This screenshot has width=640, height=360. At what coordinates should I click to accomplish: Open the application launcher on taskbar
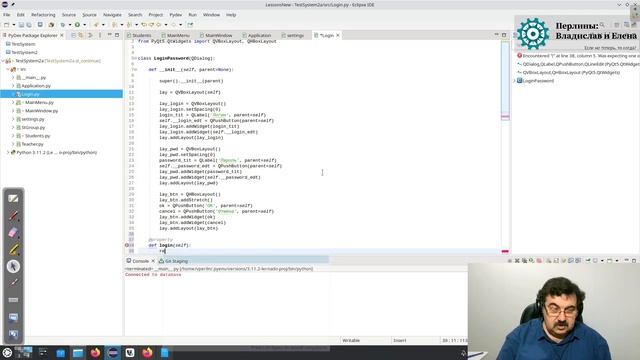click(7, 353)
